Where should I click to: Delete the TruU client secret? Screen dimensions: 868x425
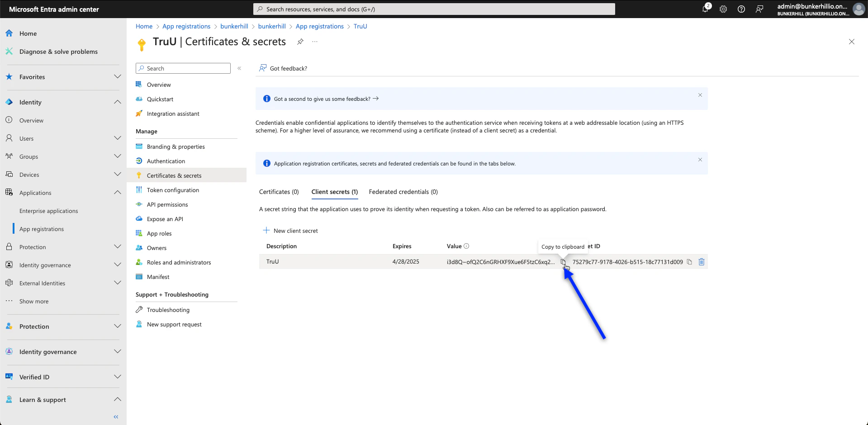702,262
